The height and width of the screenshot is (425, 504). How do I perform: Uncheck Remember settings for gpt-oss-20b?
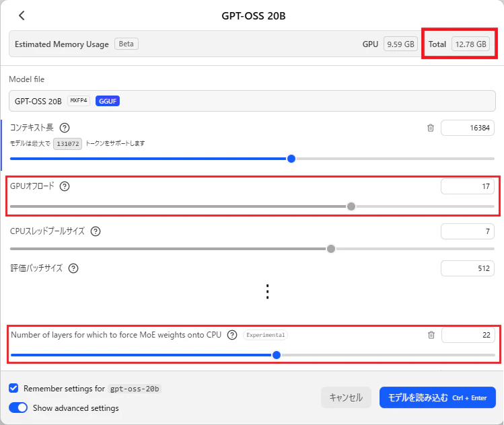(x=13, y=388)
